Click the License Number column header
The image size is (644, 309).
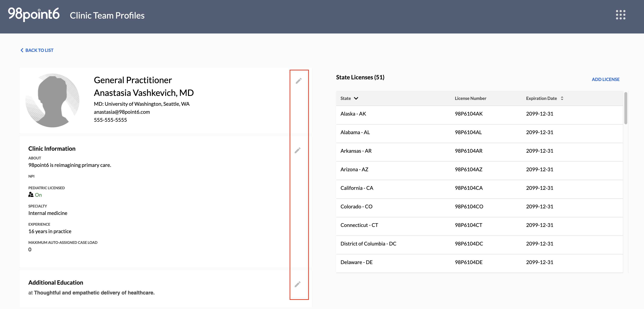[x=471, y=98]
